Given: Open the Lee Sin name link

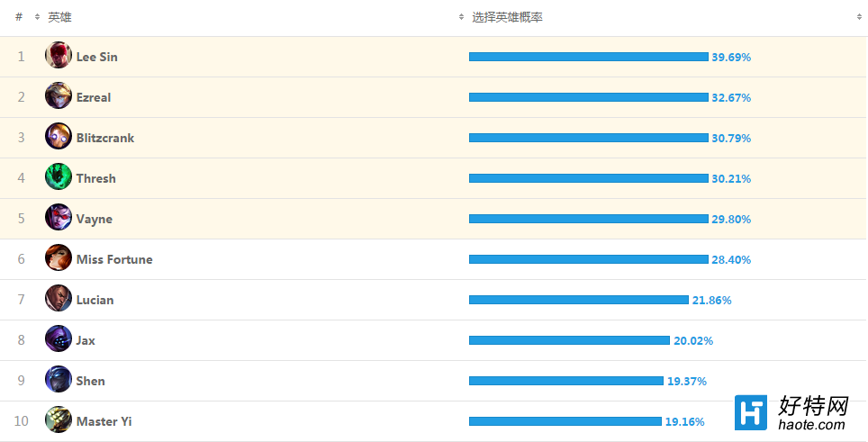Looking at the screenshot, I should click(x=96, y=57).
